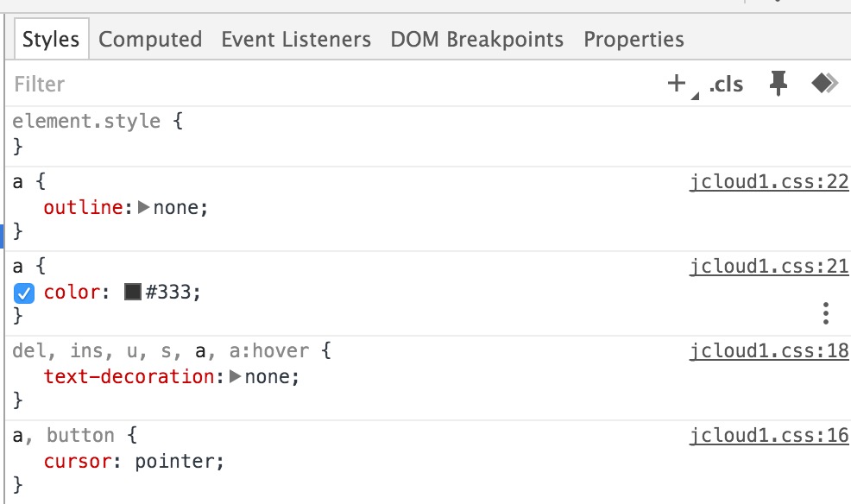851x504 pixels.
Task: Click the diamond animation icon in the filter bar
Action: pos(825,84)
